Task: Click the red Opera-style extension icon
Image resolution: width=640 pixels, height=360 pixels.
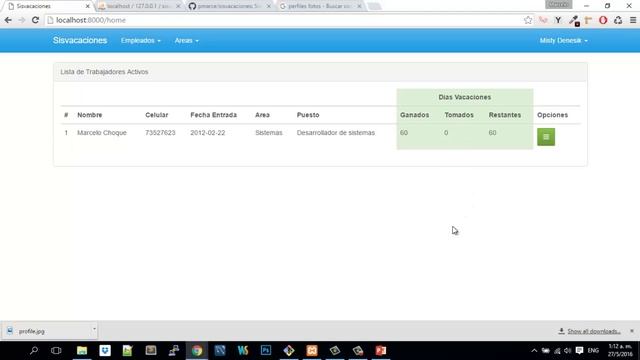Action: click(603, 20)
